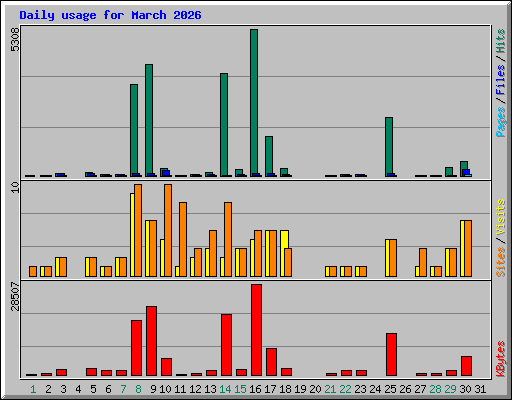512x400 pixels.
Task: Click the blue files bar for day 30
Action: coord(466,172)
